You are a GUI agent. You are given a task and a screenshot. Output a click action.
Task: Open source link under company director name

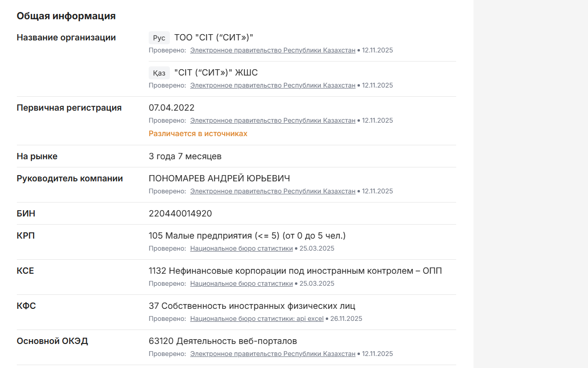(x=272, y=191)
